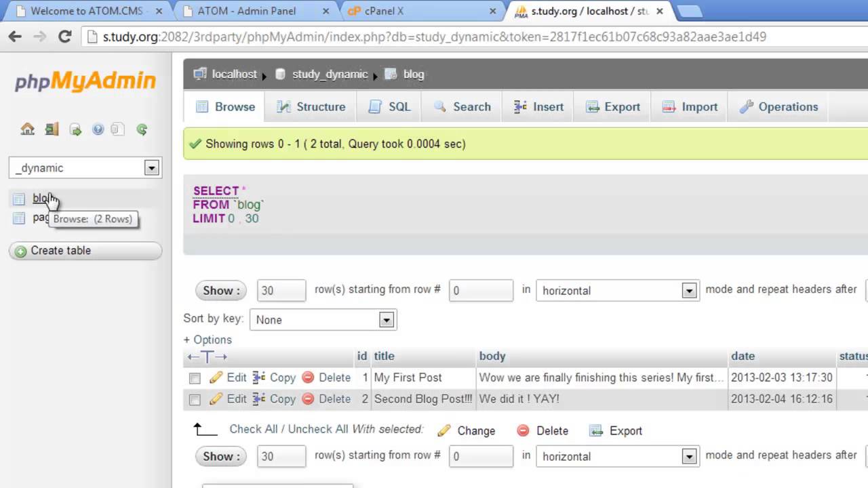Viewport: 868px width, 488px height.
Task: Tick checkbox for My First Post row
Action: [x=195, y=378]
